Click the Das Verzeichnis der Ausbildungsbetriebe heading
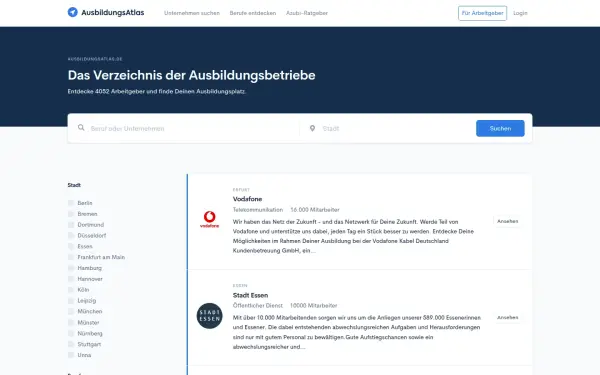This screenshot has width=600, height=375. point(191,75)
